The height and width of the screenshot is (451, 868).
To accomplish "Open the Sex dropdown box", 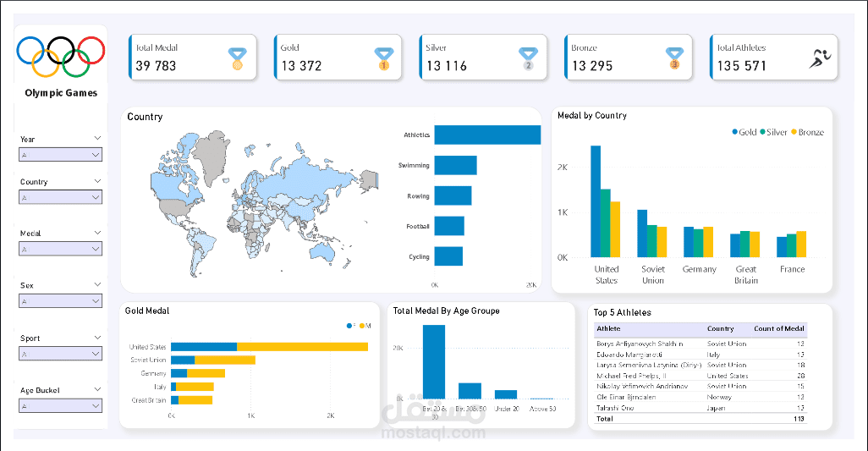I will pos(60,301).
